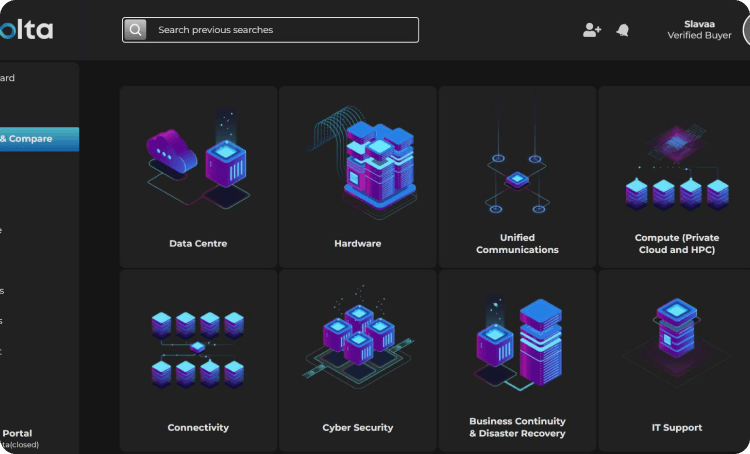Click the 'Slavaa Verified Buyer' profile name
750x454 pixels.
(x=699, y=29)
